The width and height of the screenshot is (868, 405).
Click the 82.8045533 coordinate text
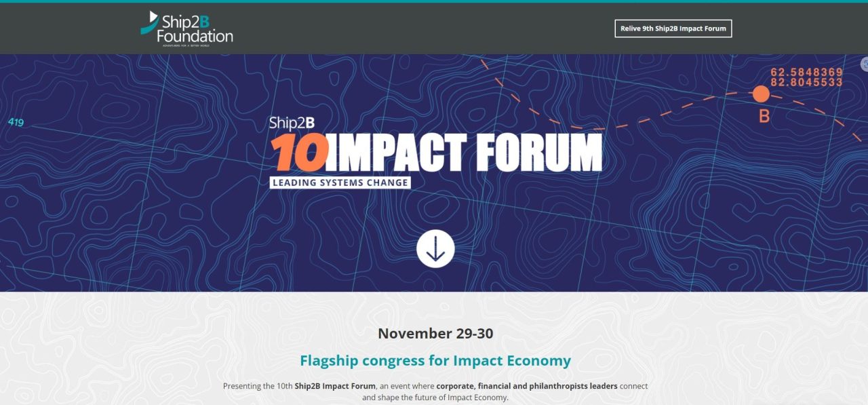tap(806, 82)
